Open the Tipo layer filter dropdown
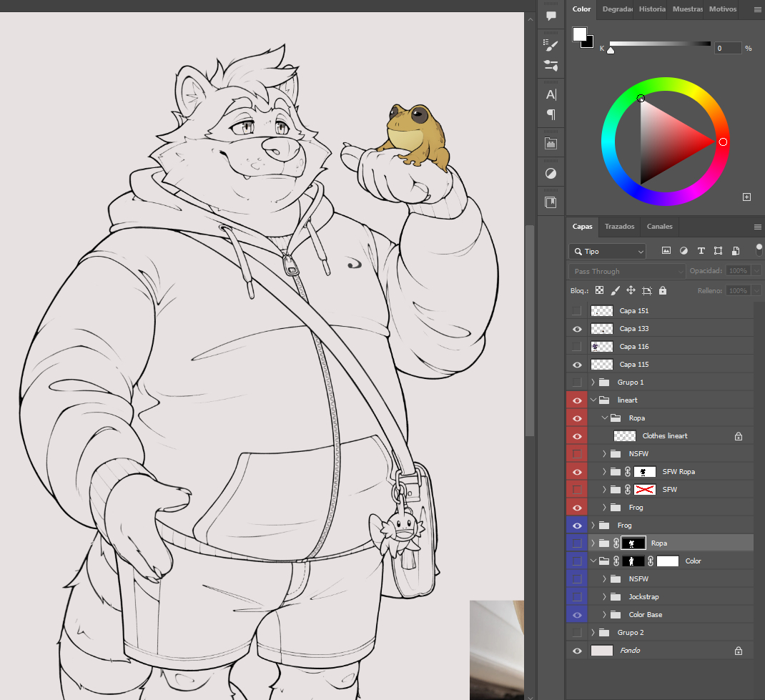This screenshot has height=700, width=765. click(x=608, y=252)
